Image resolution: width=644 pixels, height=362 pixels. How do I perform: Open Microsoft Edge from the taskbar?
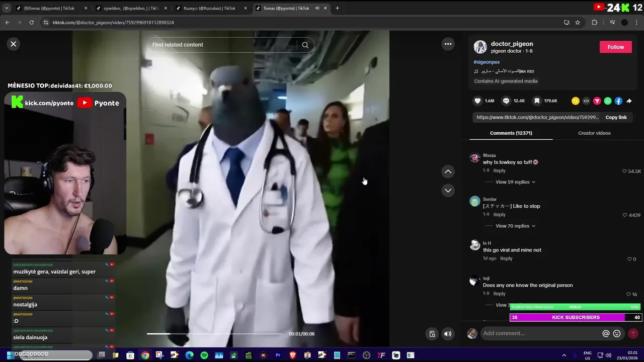189,355
